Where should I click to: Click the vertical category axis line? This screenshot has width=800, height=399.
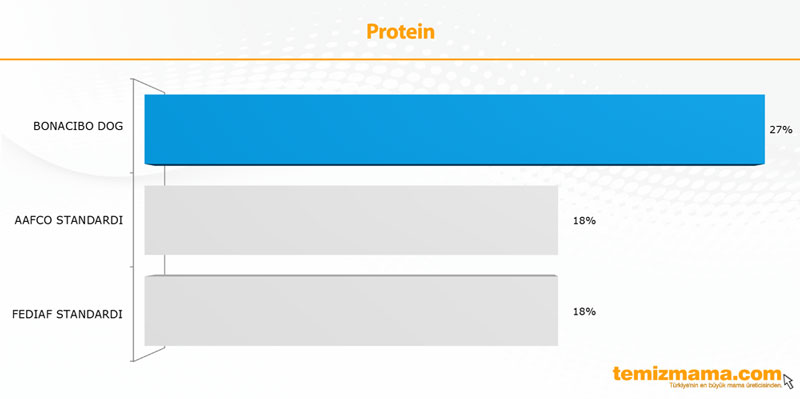coord(134,220)
